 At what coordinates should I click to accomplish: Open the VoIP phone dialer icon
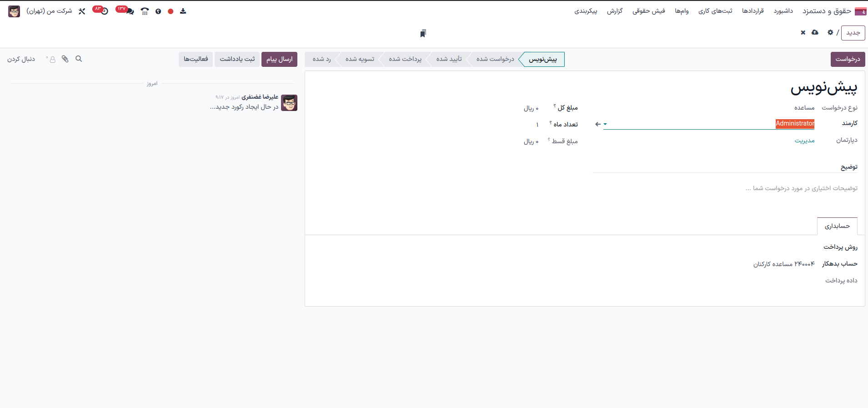[x=145, y=11]
